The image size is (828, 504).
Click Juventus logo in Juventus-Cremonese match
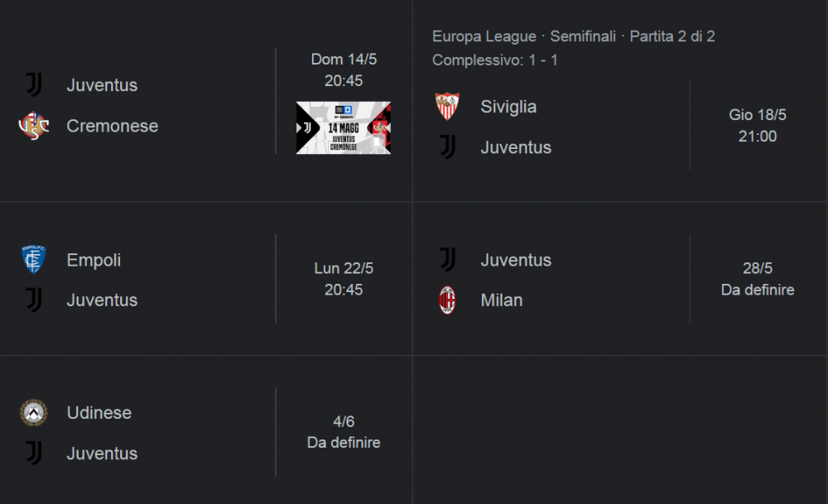34,85
